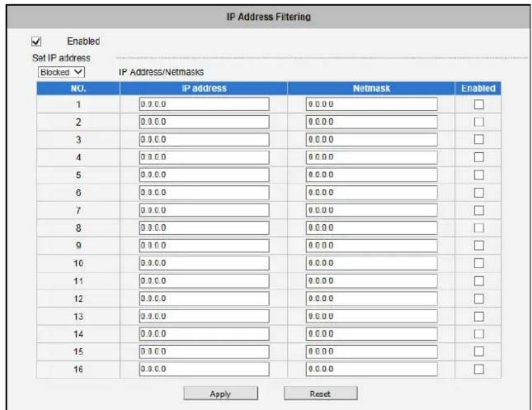
Task: Select row 7 IP address field
Action: point(204,211)
